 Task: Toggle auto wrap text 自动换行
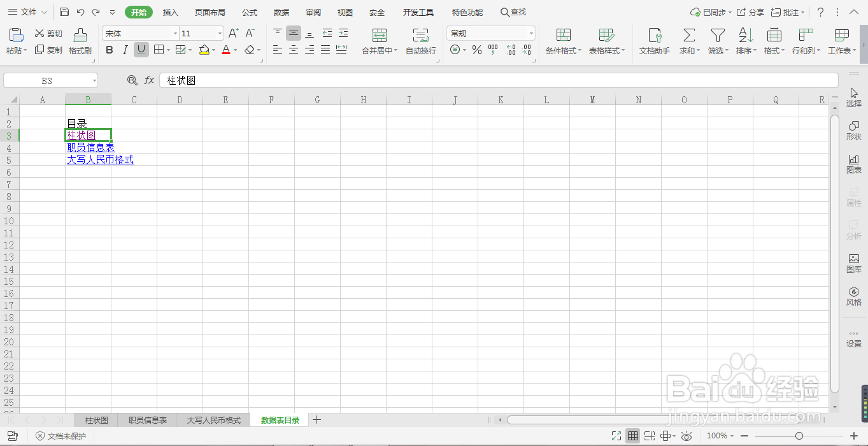coord(420,41)
